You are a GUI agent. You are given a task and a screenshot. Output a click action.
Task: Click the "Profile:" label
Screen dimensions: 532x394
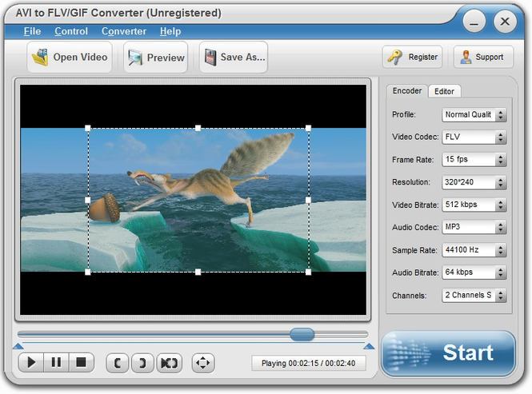coord(404,114)
